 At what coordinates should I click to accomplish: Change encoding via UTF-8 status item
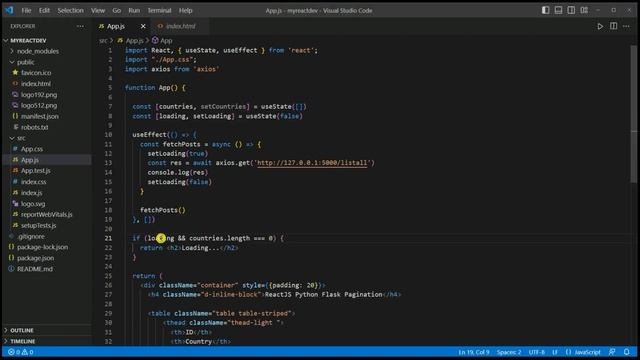point(536,352)
